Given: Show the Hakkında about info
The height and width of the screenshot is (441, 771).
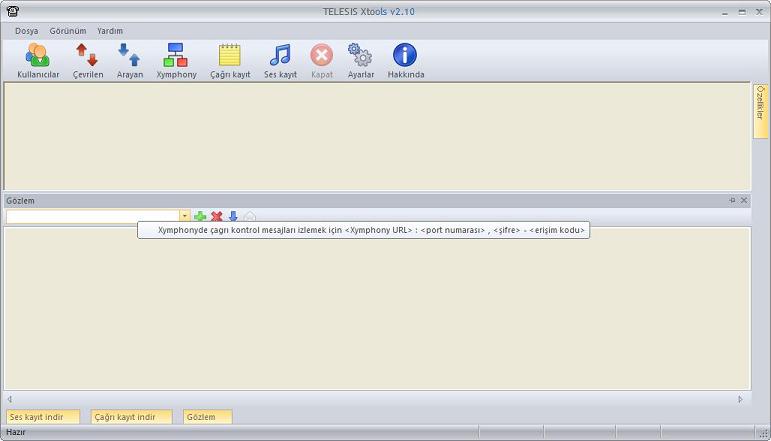Looking at the screenshot, I should 405,60.
